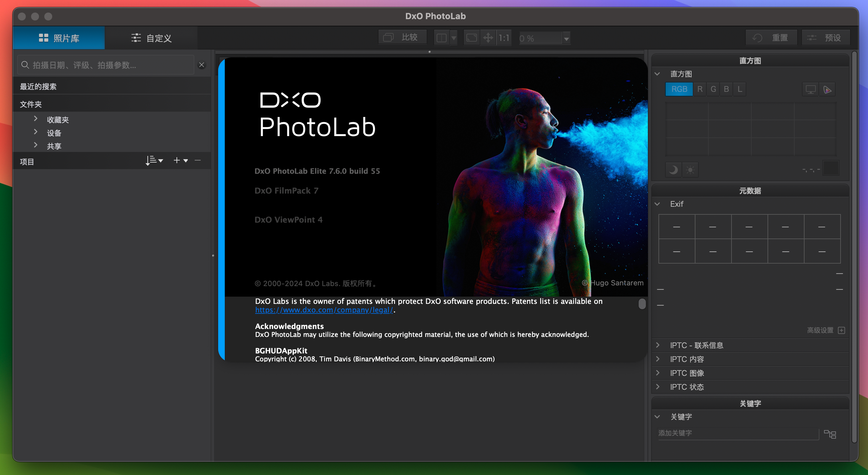
Task: Toggle the destination gamut warning icon
Action: (827, 90)
